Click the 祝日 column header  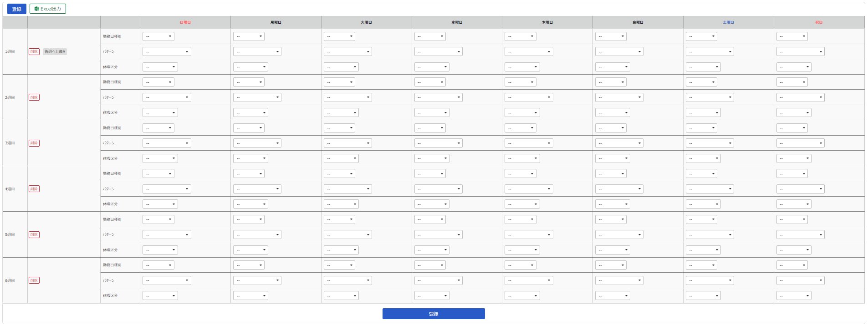819,22
